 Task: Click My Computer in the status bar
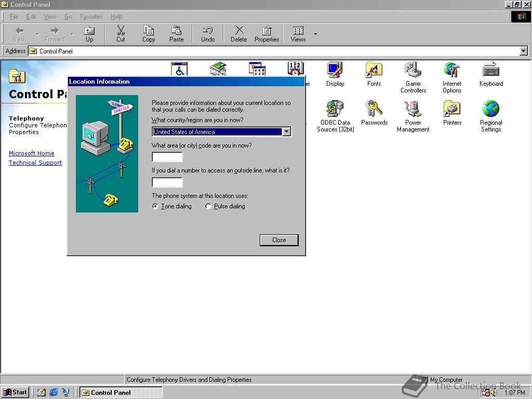pyautogui.click(x=442, y=380)
